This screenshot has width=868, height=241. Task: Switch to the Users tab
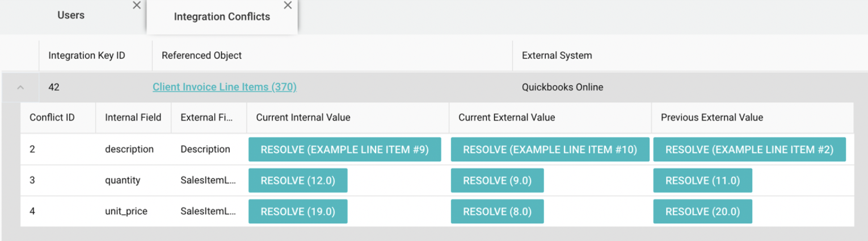(71, 15)
